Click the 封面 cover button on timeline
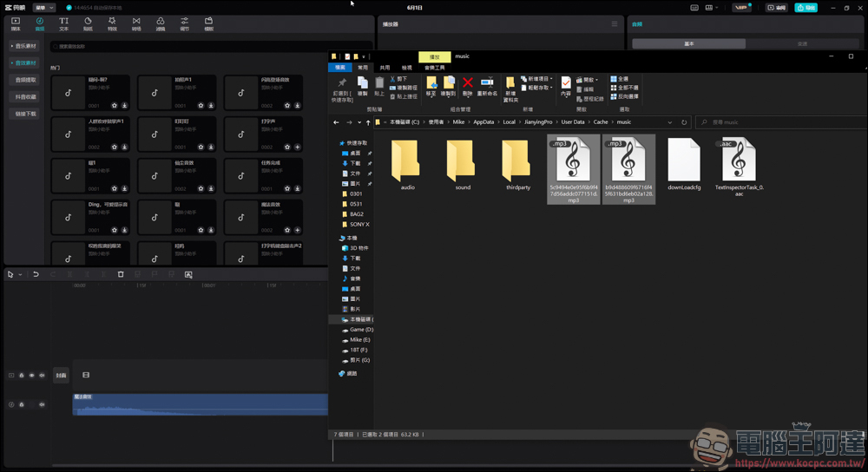The height and width of the screenshot is (472, 868). pos(61,376)
